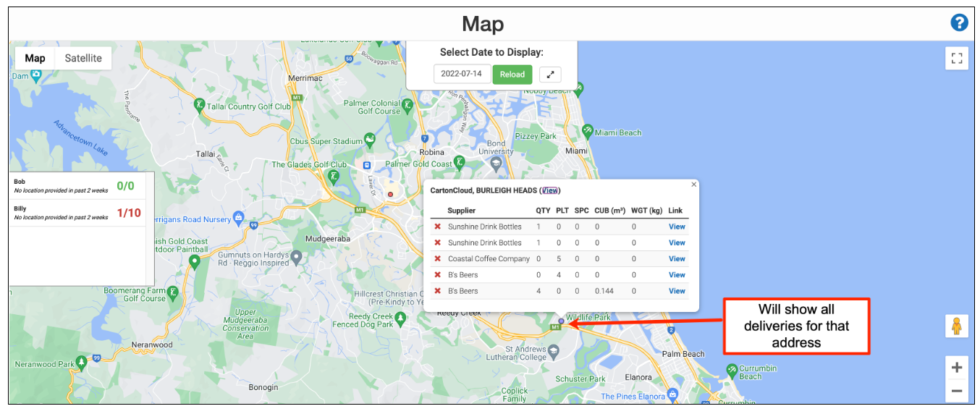
Task: Click the Mudgeeraba suburb label
Action: [x=329, y=238]
